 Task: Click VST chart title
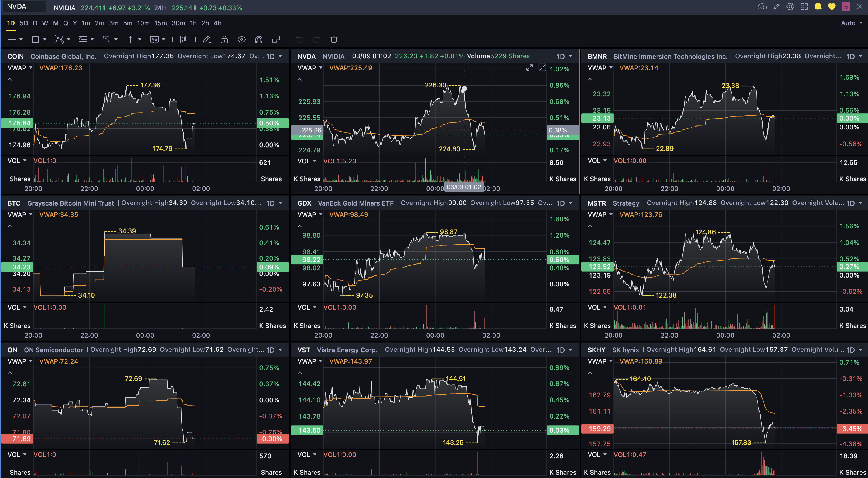tap(337, 350)
